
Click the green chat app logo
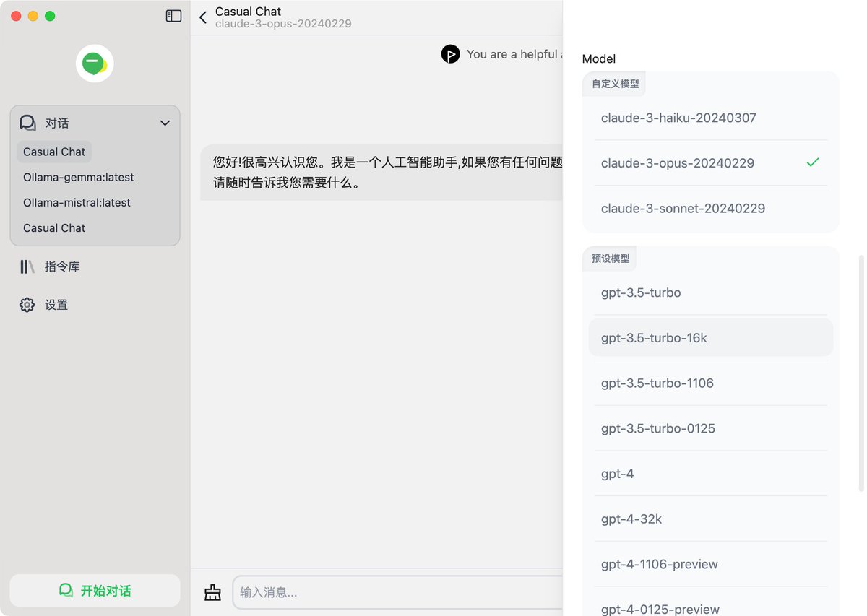tap(95, 64)
